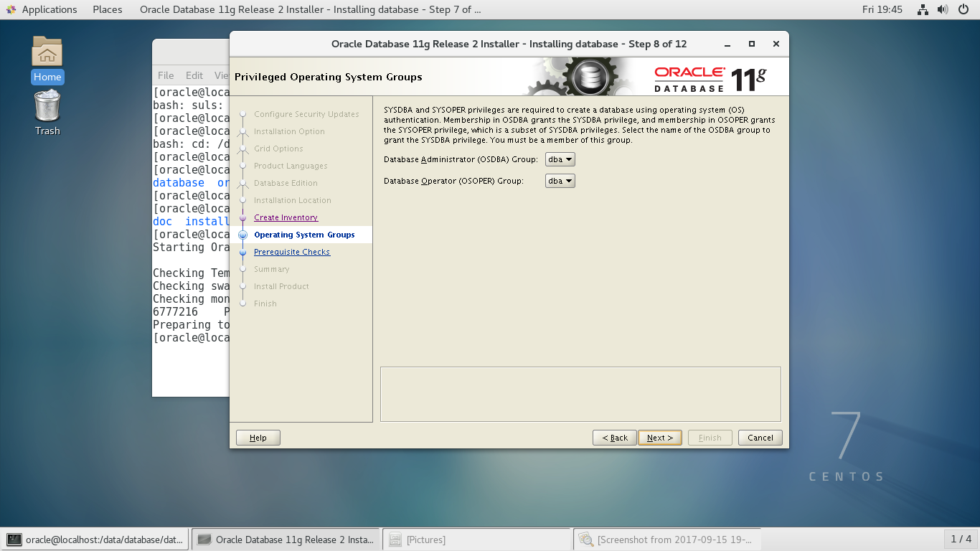Click the Next button

(660, 438)
